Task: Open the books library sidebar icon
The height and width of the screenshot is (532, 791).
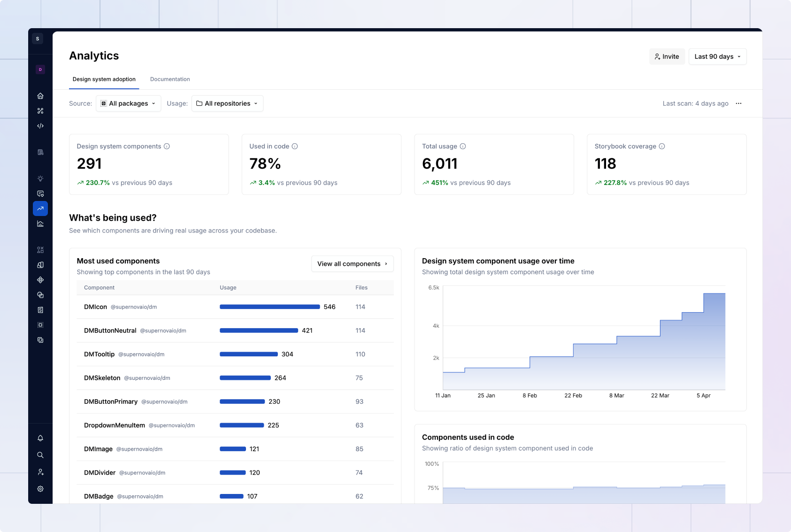Action: [x=40, y=152]
